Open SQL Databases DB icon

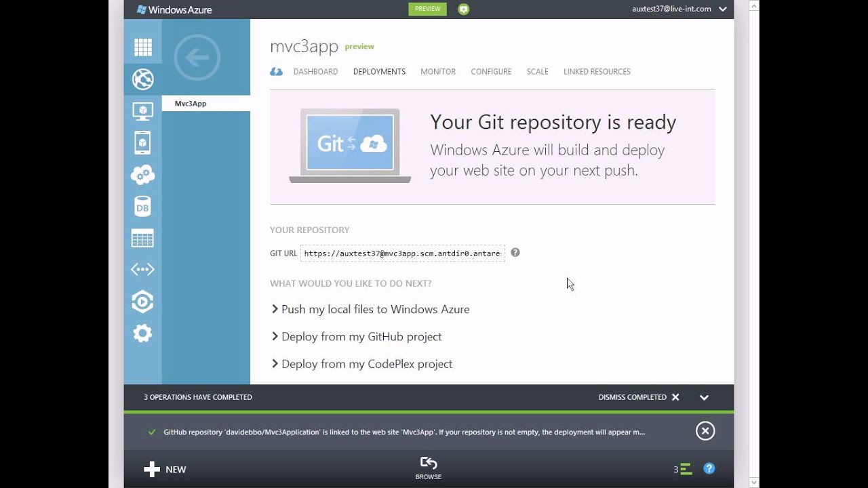pos(142,207)
